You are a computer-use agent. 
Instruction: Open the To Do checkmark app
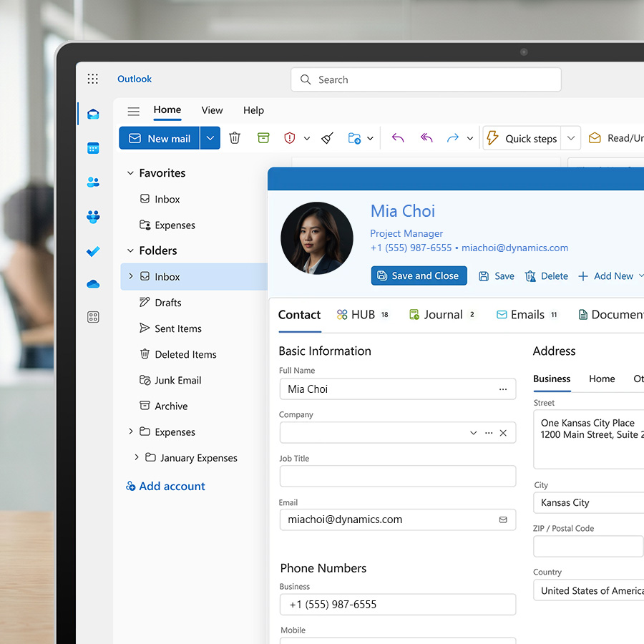93,251
